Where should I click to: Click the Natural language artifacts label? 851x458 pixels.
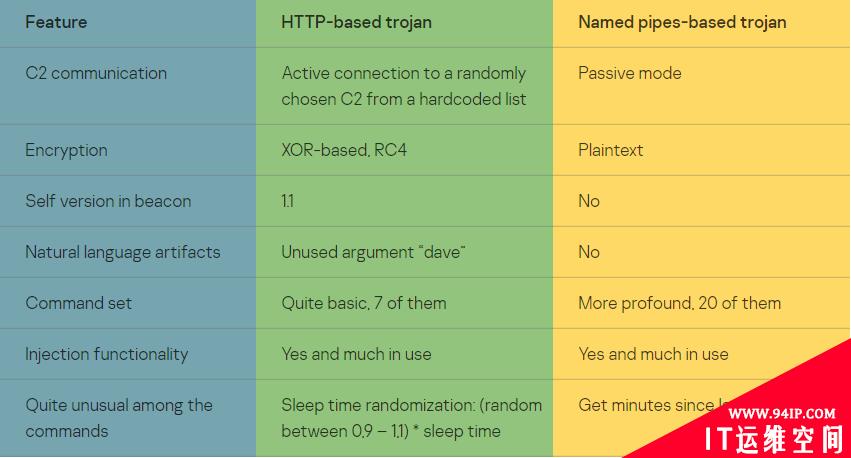[x=123, y=252]
